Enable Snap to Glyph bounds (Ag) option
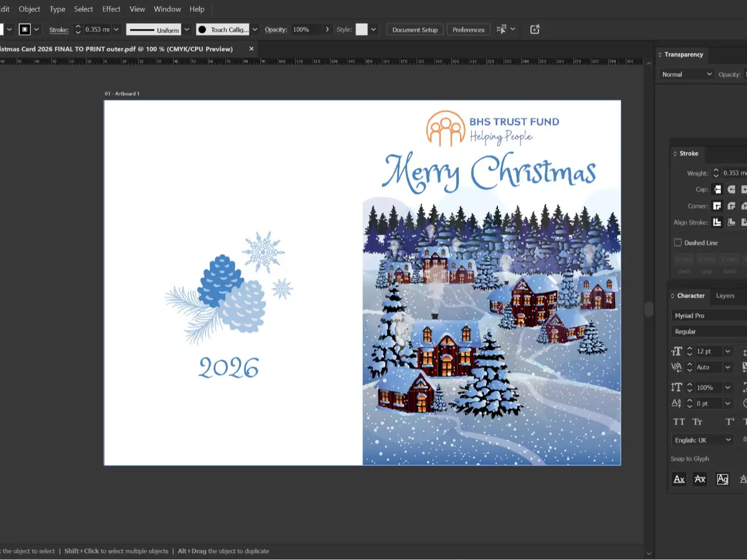This screenshot has width=747, height=560. pyautogui.click(x=722, y=479)
